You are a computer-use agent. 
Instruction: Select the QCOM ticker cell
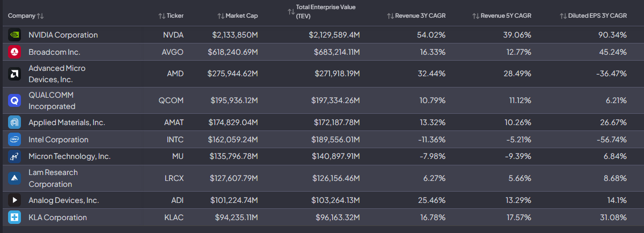[171, 100]
